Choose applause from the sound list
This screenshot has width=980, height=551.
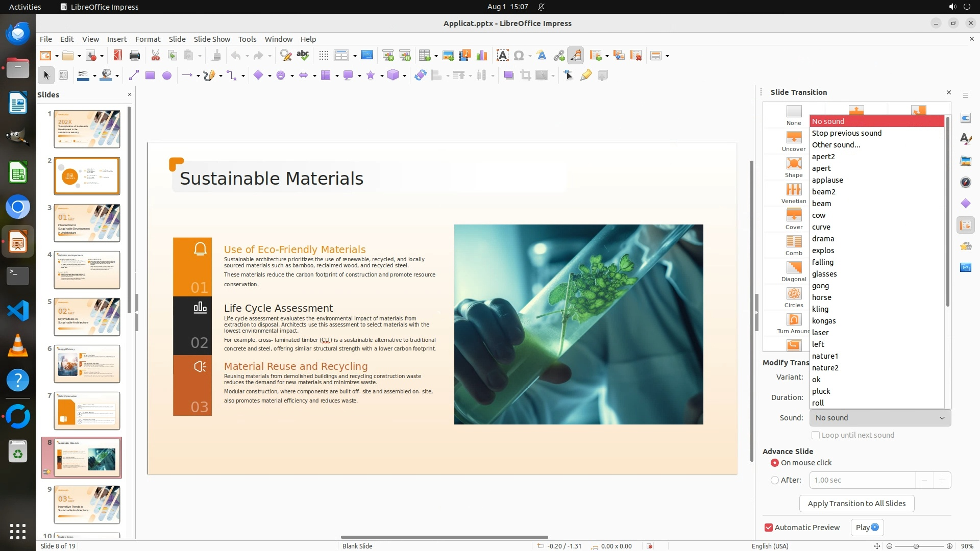827,180
